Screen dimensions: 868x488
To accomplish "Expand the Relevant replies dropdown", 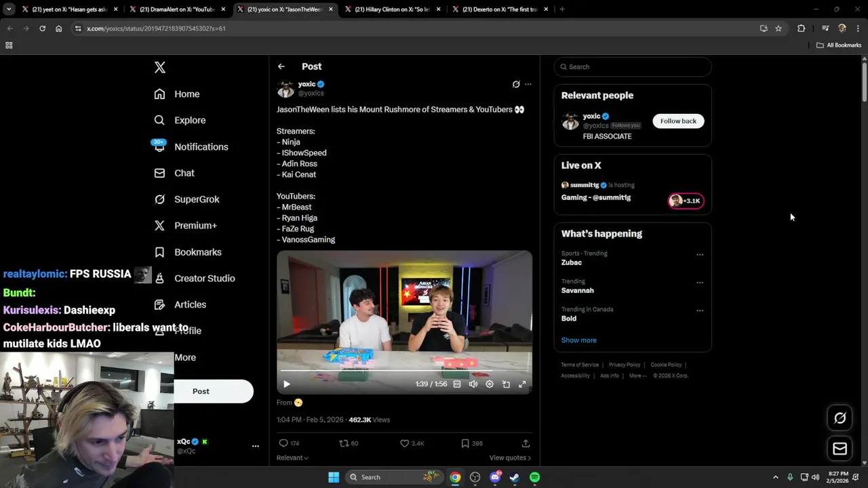I will (292, 457).
